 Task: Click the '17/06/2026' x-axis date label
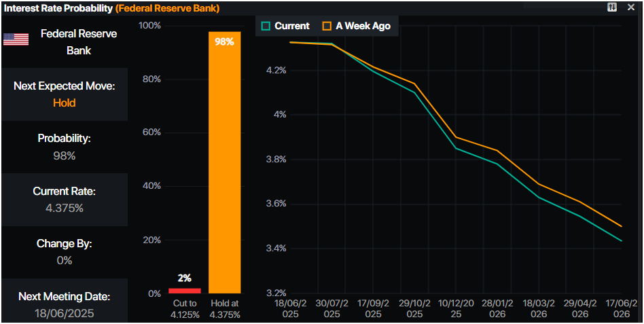tap(622, 309)
